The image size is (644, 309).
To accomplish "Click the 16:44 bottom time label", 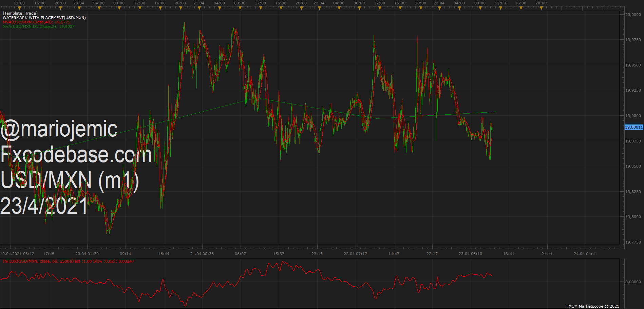I will point(164,254).
